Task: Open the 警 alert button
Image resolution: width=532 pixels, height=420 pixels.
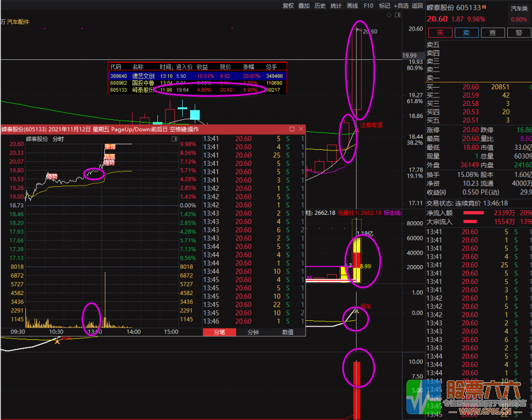Action: [x=518, y=33]
